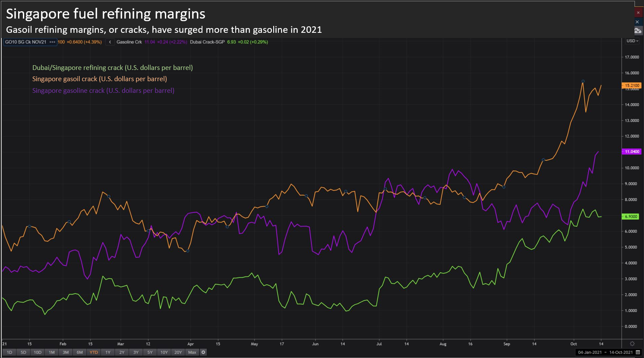The image size is (644, 358).
Task: Remove the chart with the blue X icon
Action: click(638, 22)
